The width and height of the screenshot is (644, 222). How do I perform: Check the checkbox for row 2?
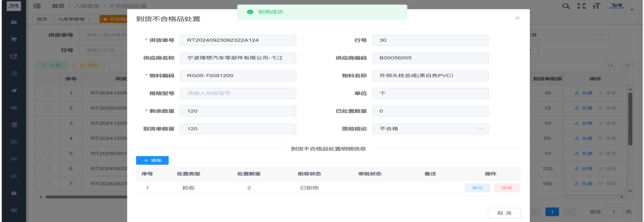(47, 108)
